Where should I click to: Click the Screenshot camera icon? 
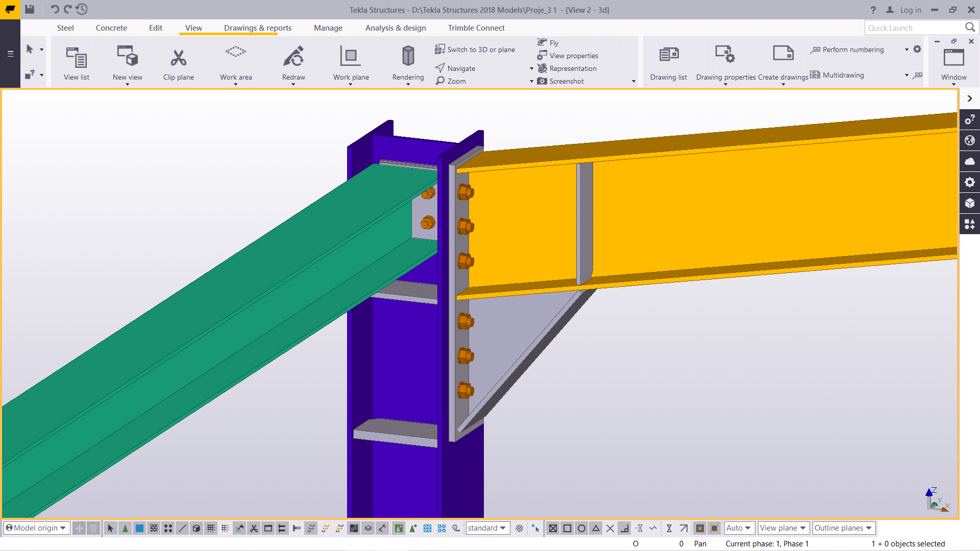[x=542, y=81]
